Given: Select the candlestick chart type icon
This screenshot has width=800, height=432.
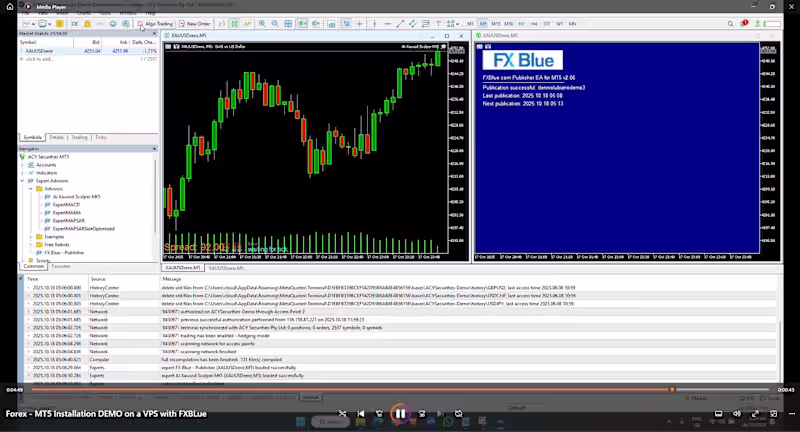Looking at the screenshot, I should coord(235,24).
